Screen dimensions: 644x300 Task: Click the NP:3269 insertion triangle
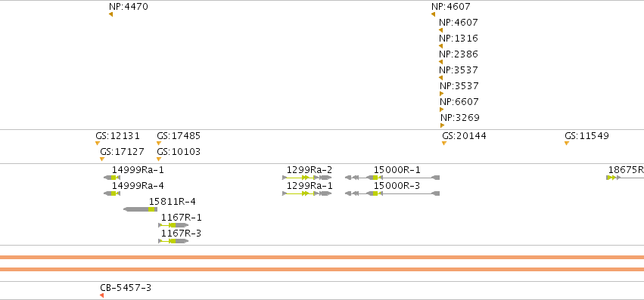(443, 125)
